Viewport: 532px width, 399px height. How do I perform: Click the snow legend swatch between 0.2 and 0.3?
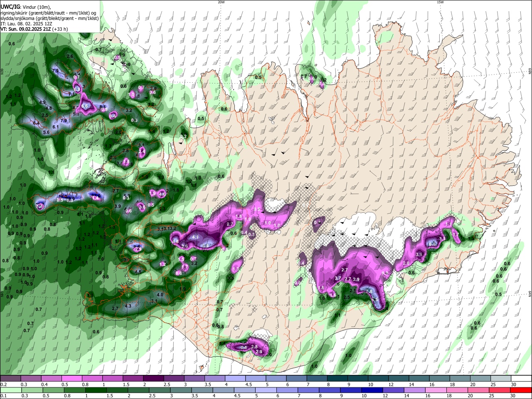point(11,379)
